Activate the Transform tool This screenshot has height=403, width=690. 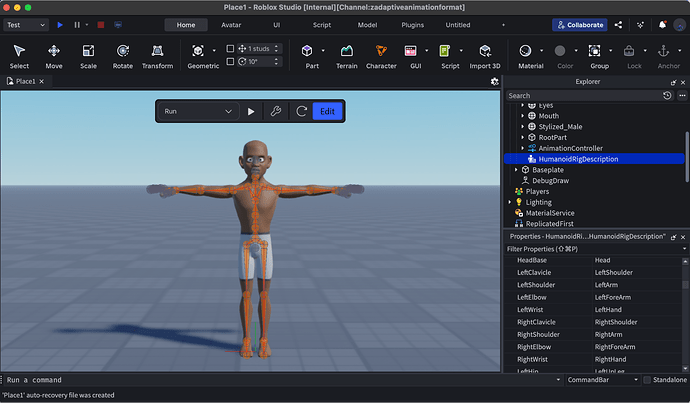[x=157, y=57]
